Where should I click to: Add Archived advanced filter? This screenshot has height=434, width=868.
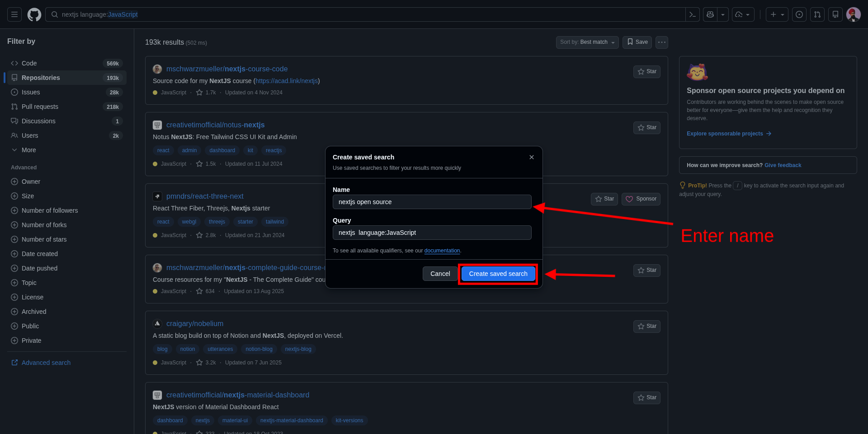click(67, 312)
